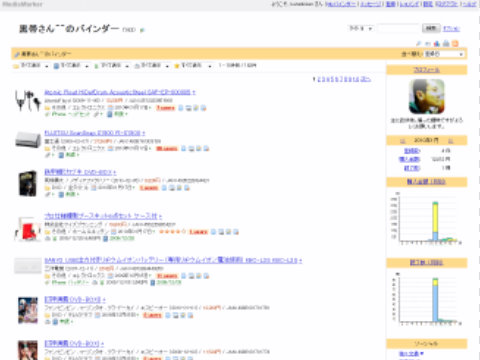The height and width of the screenshot is (360, 480).
Task: Open the SANYO USB lithium battery item title
Action: [171, 260]
